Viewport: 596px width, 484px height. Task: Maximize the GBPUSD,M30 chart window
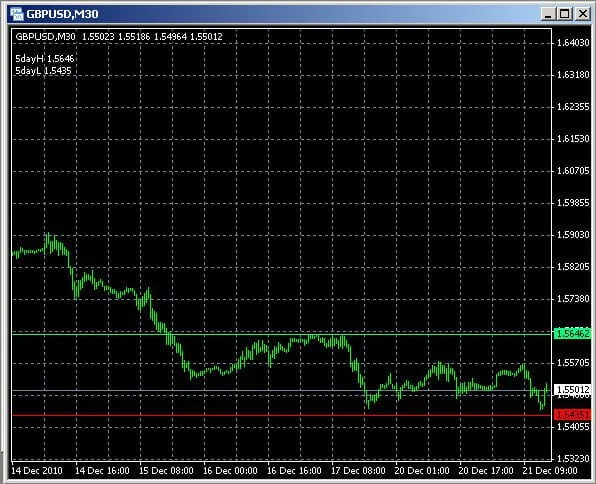pos(565,14)
